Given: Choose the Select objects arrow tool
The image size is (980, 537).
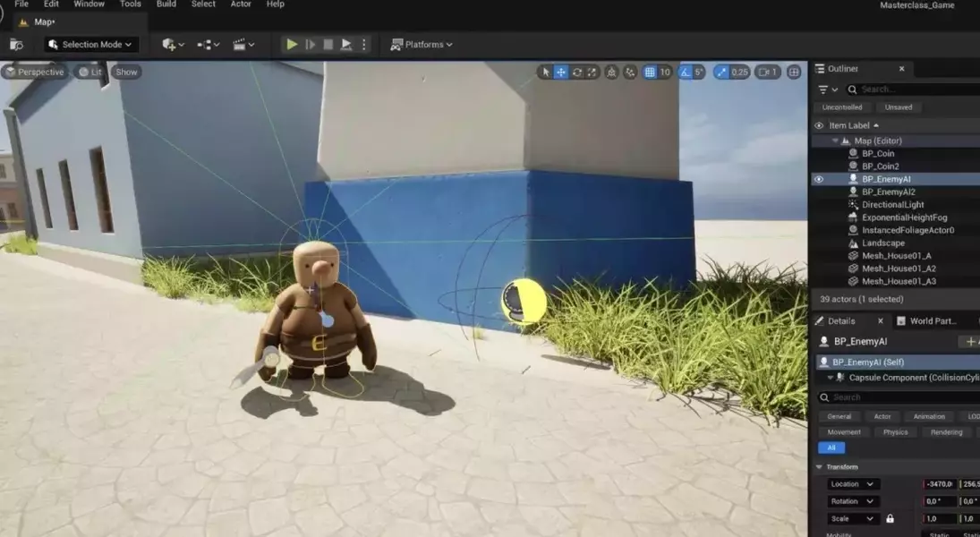Looking at the screenshot, I should tap(545, 72).
